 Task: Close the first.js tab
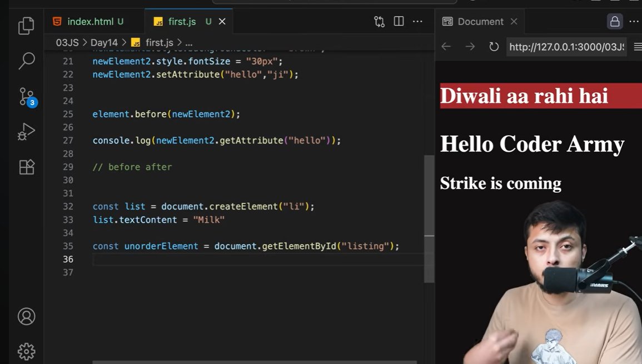222,21
